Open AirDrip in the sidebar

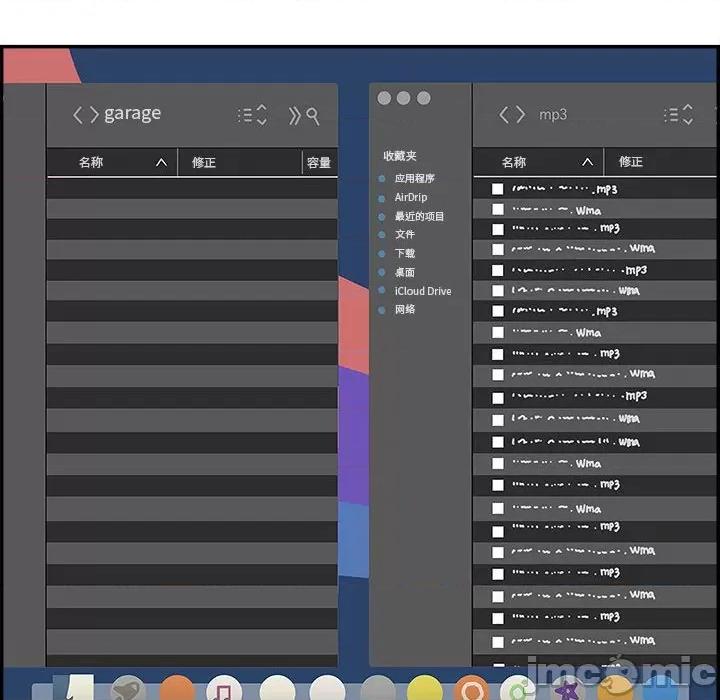[x=411, y=197]
